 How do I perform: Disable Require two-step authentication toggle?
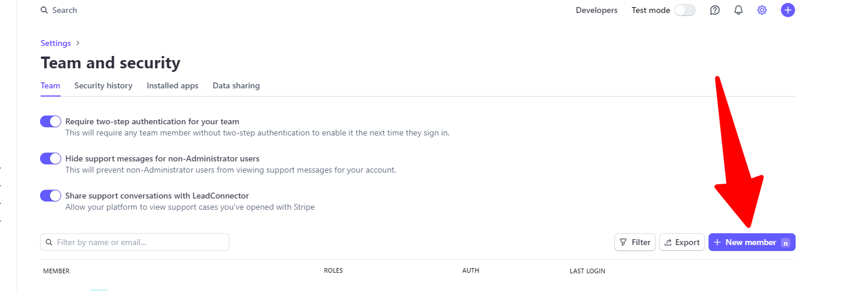click(x=51, y=121)
